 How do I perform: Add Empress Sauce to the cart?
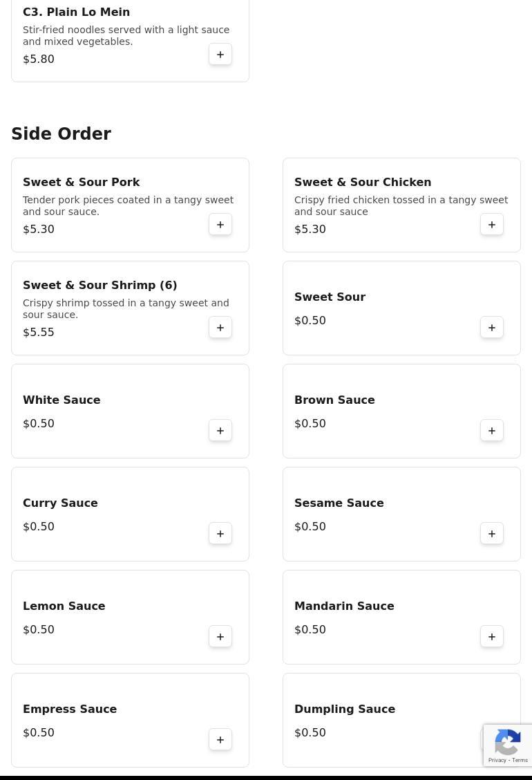click(x=220, y=739)
